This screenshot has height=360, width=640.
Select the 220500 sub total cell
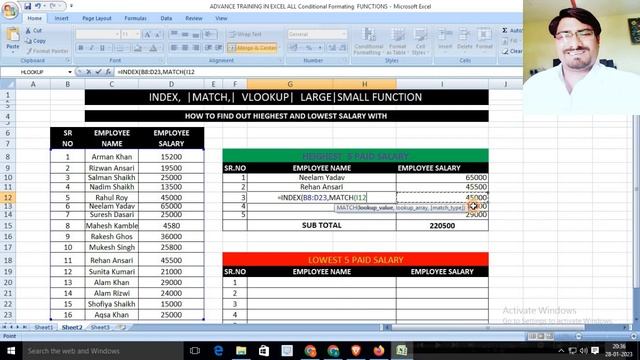coord(442,225)
